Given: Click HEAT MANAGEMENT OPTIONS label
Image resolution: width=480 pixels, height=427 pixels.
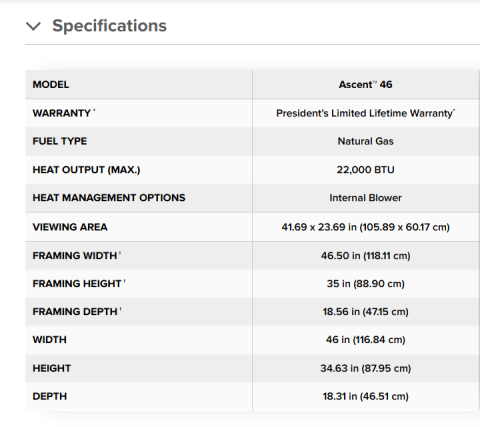Looking at the screenshot, I should (x=109, y=198).
